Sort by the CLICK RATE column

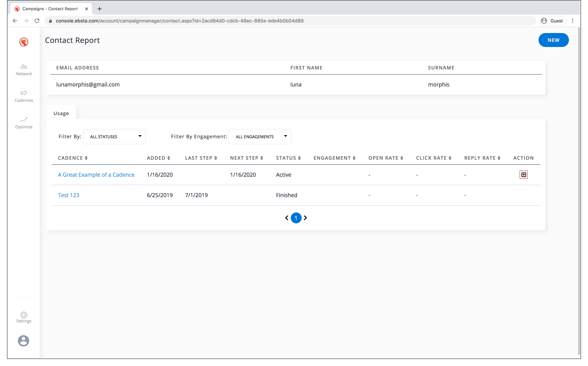(434, 158)
